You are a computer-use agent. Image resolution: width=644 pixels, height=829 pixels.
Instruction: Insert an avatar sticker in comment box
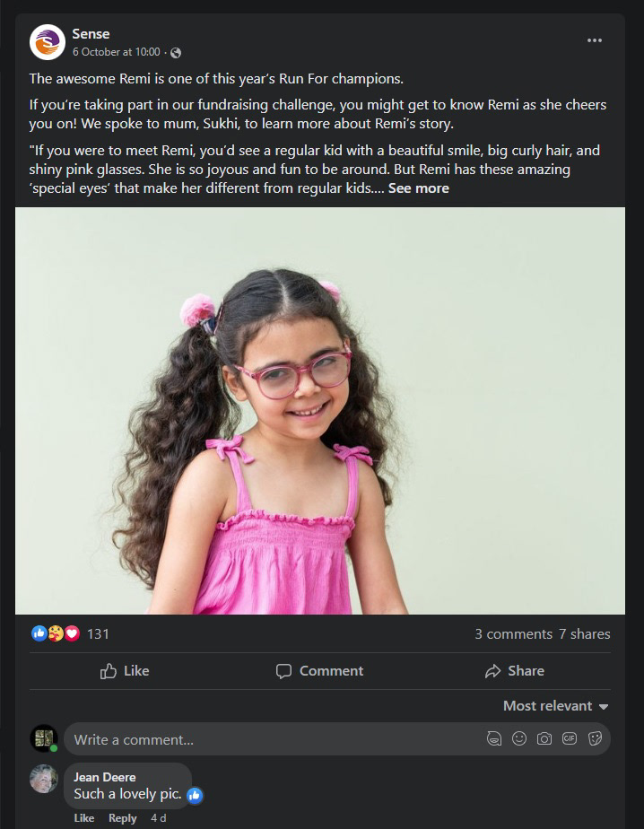point(494,738)
